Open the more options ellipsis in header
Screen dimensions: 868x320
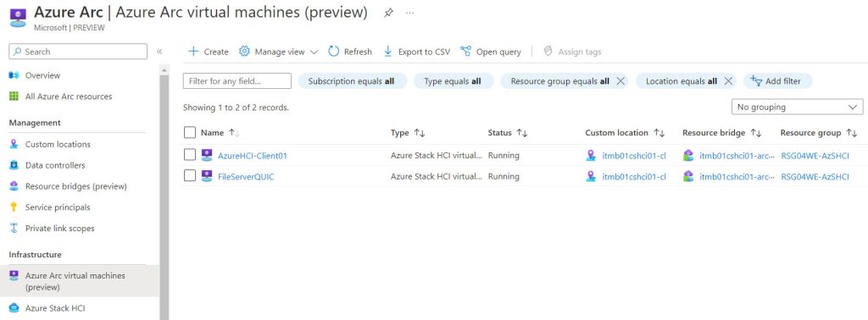coord(409,14)
